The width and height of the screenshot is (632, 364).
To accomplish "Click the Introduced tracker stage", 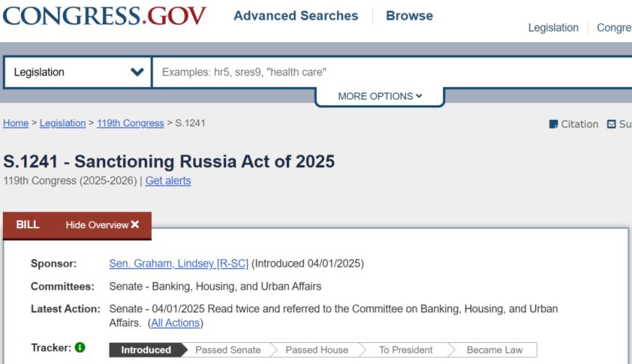I will coord(146,350).
